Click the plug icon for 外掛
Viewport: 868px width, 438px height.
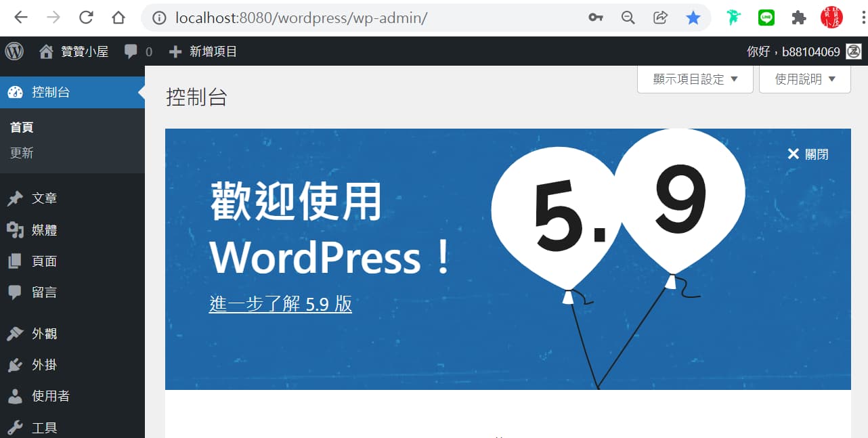tap(16, 365)
